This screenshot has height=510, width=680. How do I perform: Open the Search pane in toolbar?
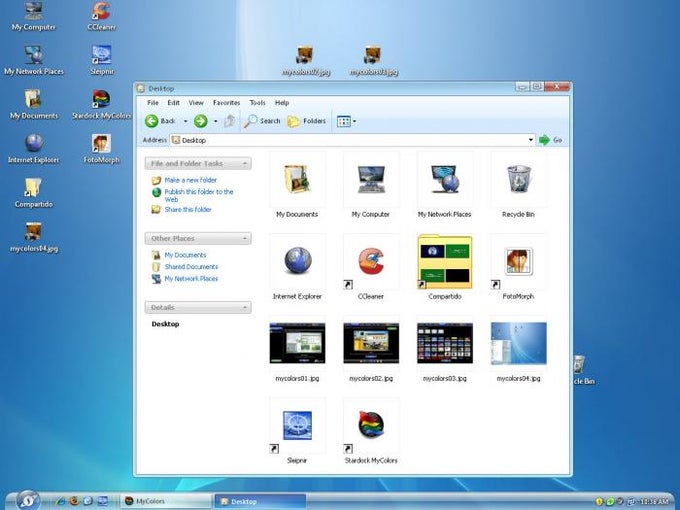[x=262, y=121]
